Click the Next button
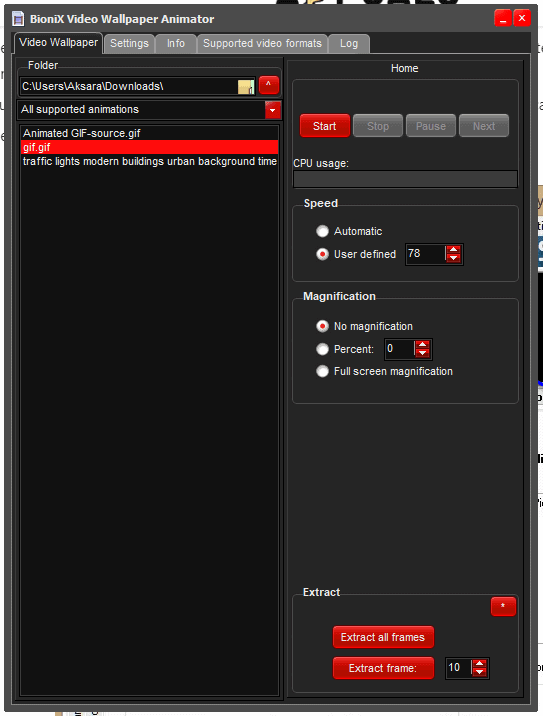The height and width of the screenshot is (716, 543). [x=484, y=126]
